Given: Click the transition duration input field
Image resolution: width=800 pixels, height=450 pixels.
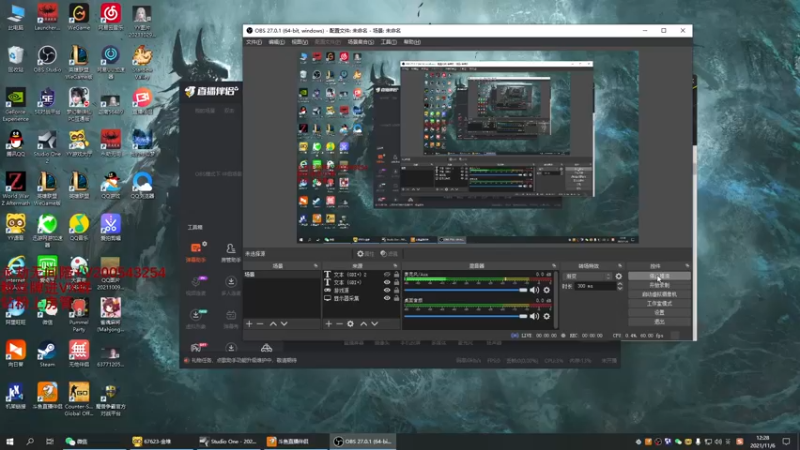Looking at the screenshot, I should [x=594, y=286].
